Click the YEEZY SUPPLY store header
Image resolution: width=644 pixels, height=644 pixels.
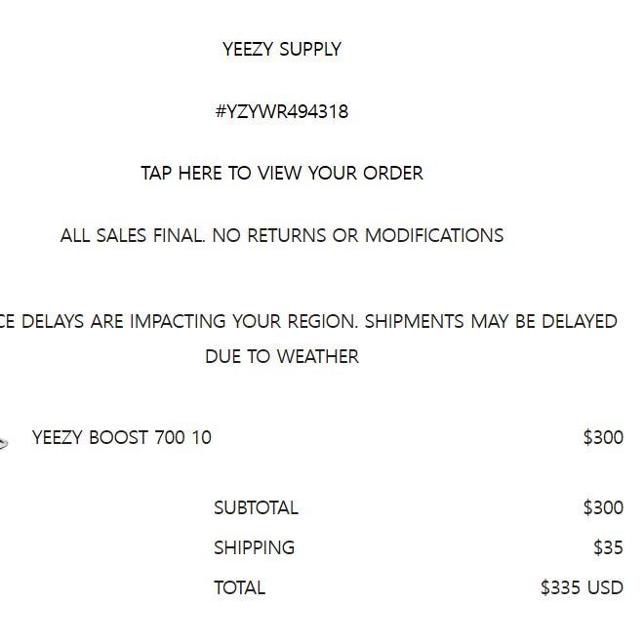[x=282, y=50]
